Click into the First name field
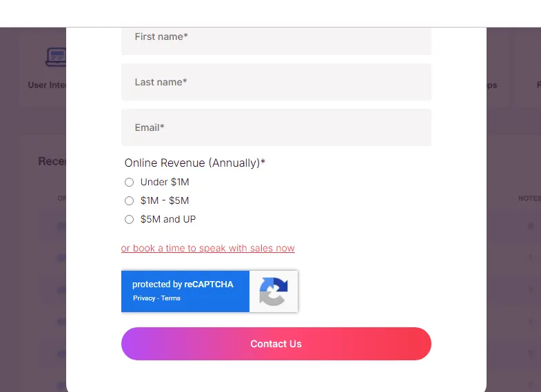 tap(276, 37)
